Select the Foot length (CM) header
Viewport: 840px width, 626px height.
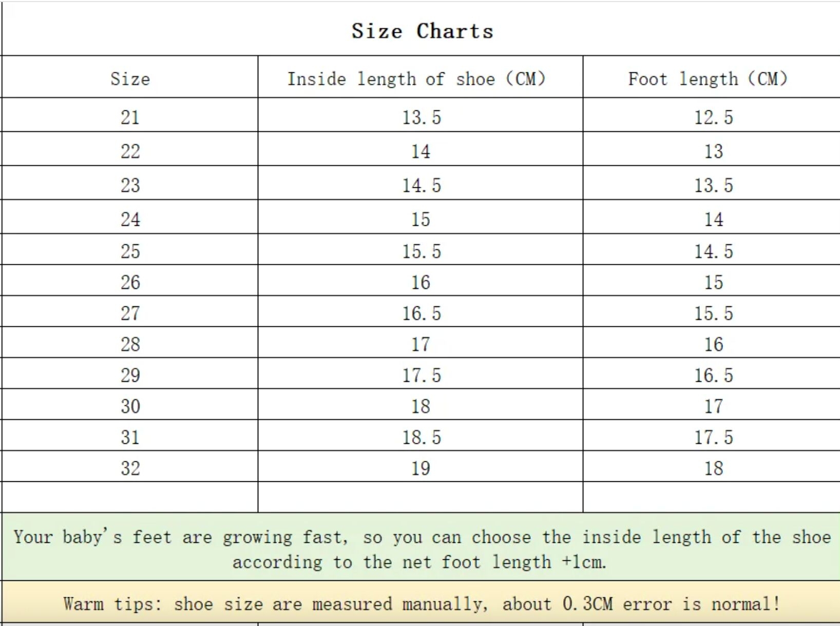[x=708, y=79]
